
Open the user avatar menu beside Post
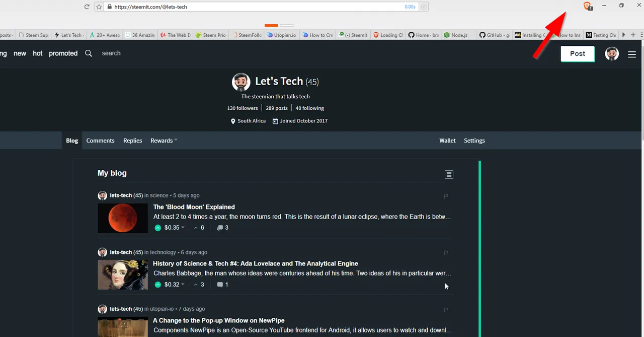[612, 54]
